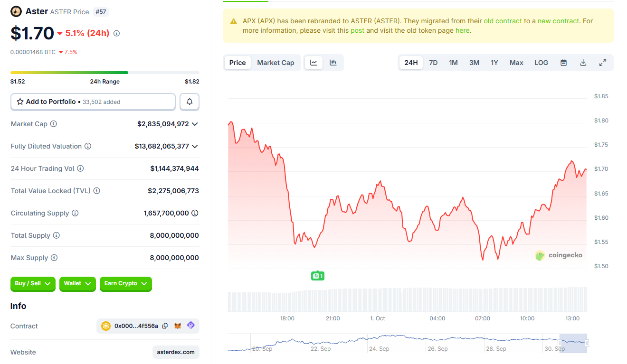Select the Max time range tab

click(x=516, y=63)
